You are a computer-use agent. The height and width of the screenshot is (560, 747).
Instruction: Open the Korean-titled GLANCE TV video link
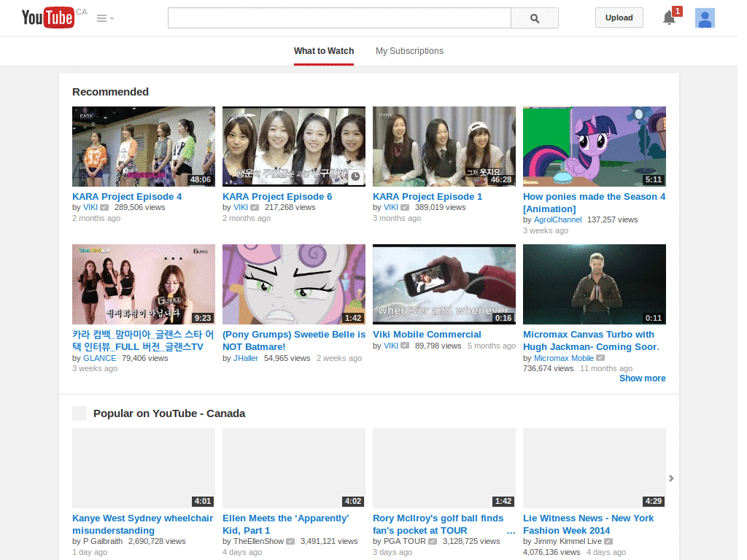[143, 341]
